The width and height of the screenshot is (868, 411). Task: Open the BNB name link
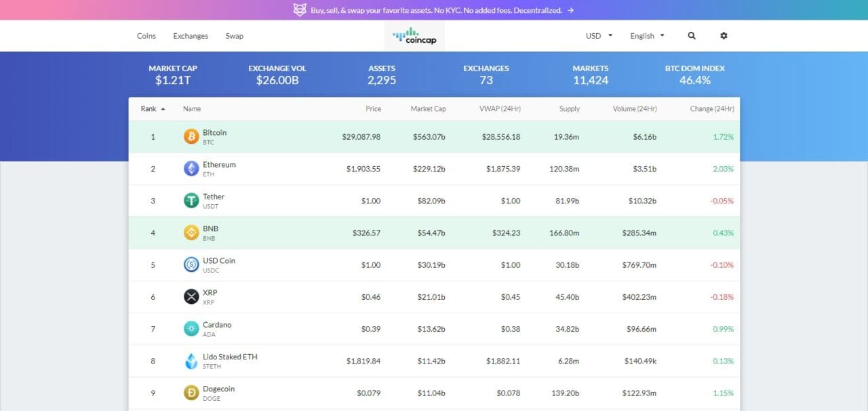point(210,228)
